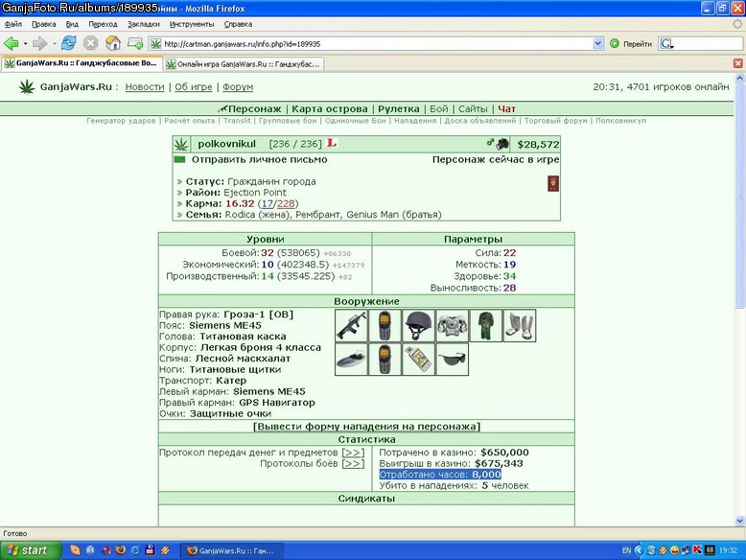
Task: Close the current tab with red X
Action: pyautogui.click(x=738, y=63)
